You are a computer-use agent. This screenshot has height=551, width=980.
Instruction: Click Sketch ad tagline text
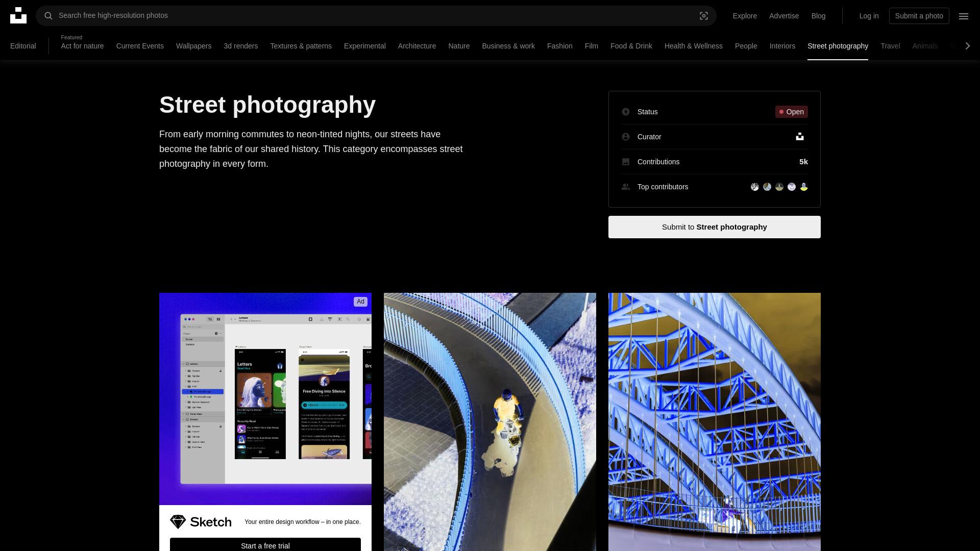pyautogui.click(x=302, y=522)
